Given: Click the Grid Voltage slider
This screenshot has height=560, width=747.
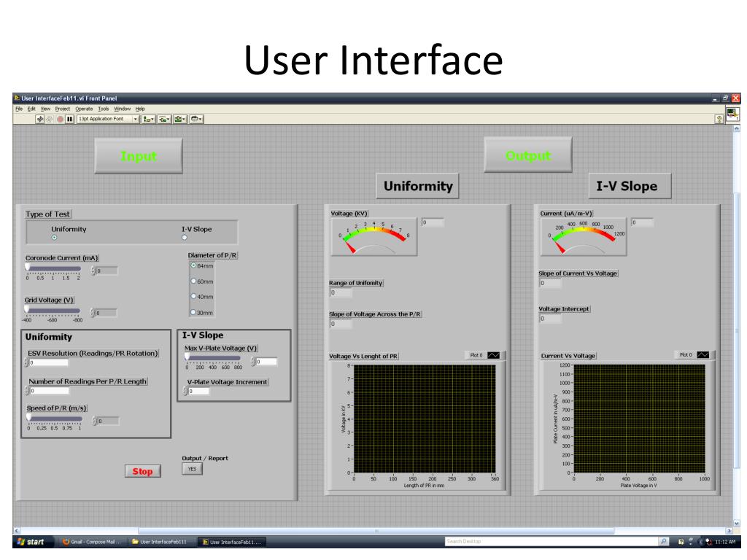Looking at the screenshot, I should coord(53,311).
